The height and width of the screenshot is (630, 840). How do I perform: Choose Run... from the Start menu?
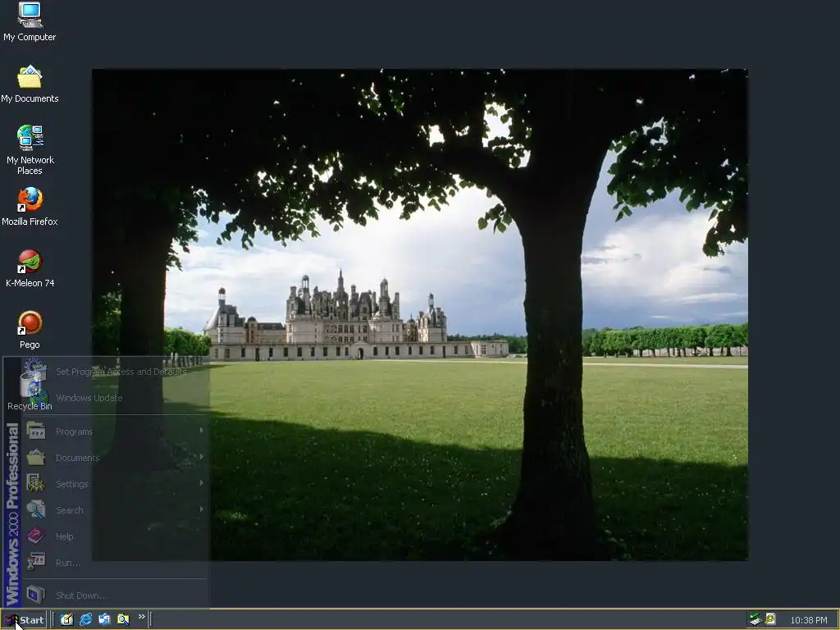tap(114, 563)
